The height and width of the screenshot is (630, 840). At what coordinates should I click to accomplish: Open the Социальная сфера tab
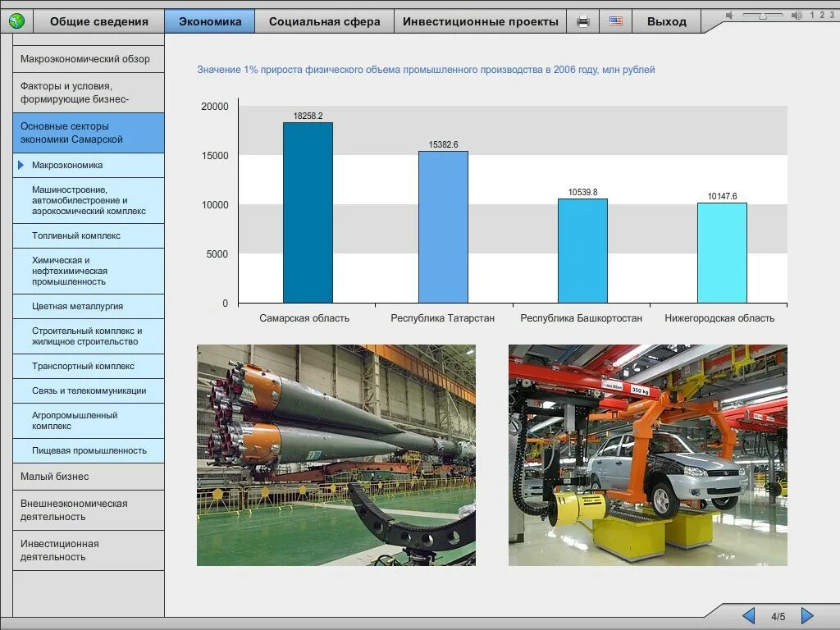[x=325, y=21]
